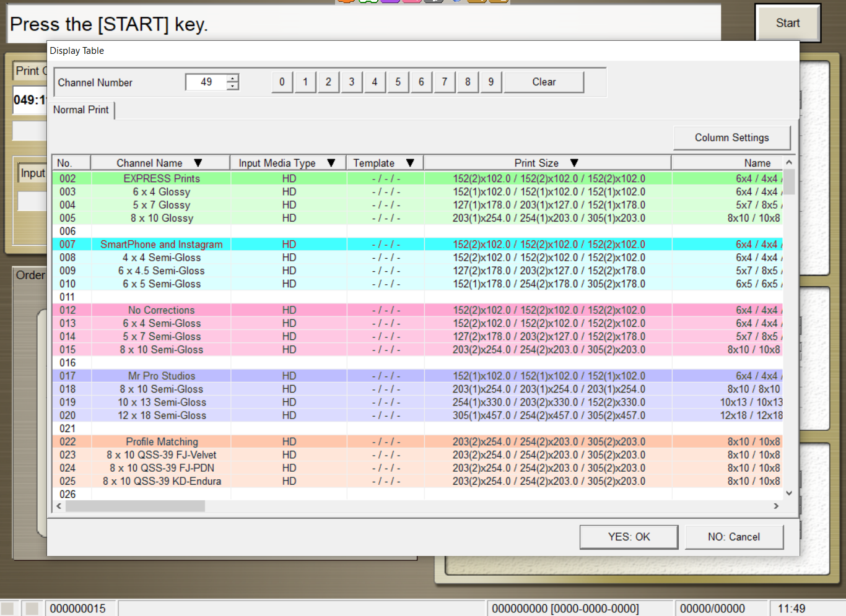Confirm with YES: OK

point(629,537)
